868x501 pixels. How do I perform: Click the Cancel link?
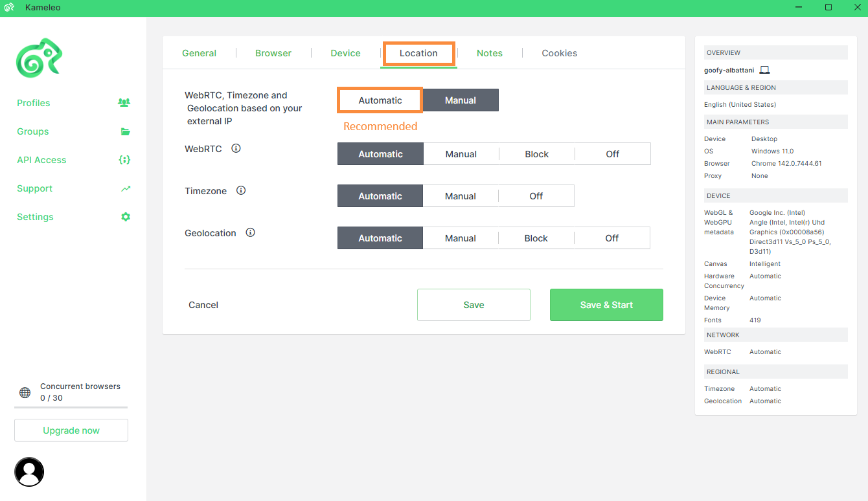click(203, 305)
